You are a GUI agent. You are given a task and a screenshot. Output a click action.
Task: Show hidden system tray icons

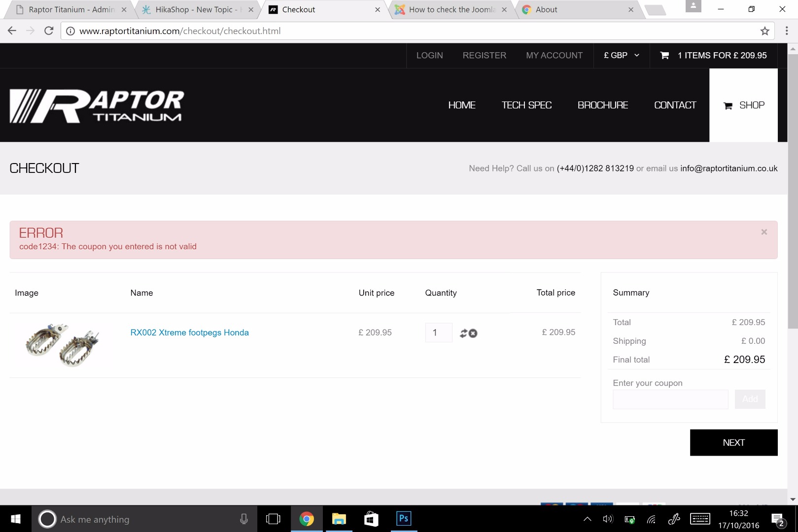click(587, 519)
